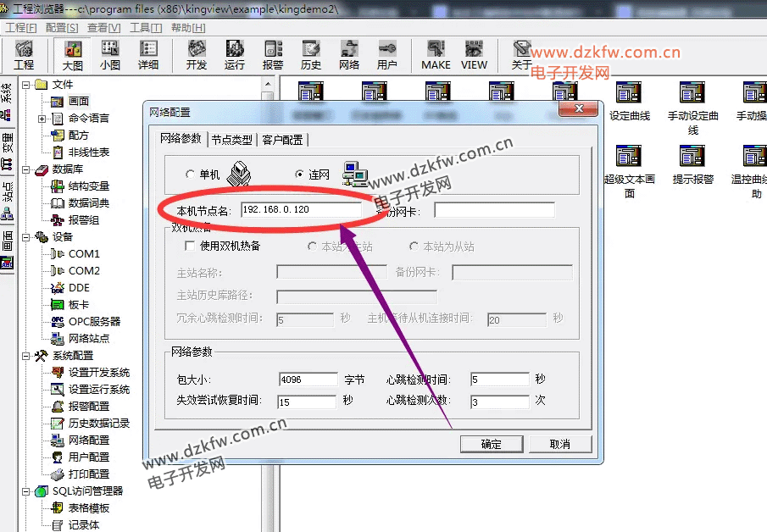Open the 历史 (History) toolbar icon
767x532 pixels.
click(311, 55)
